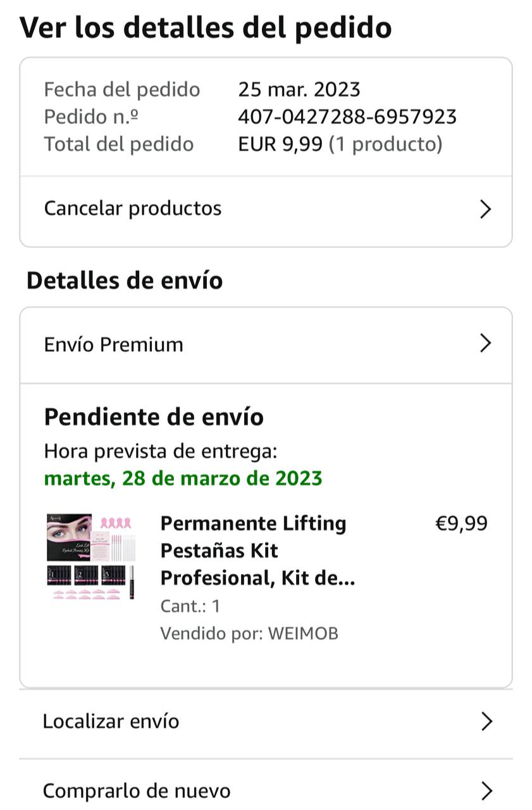Viewport: 532px width, 810px height.
Task: Open the Cancelar productos option
Action: coord(133,209)
